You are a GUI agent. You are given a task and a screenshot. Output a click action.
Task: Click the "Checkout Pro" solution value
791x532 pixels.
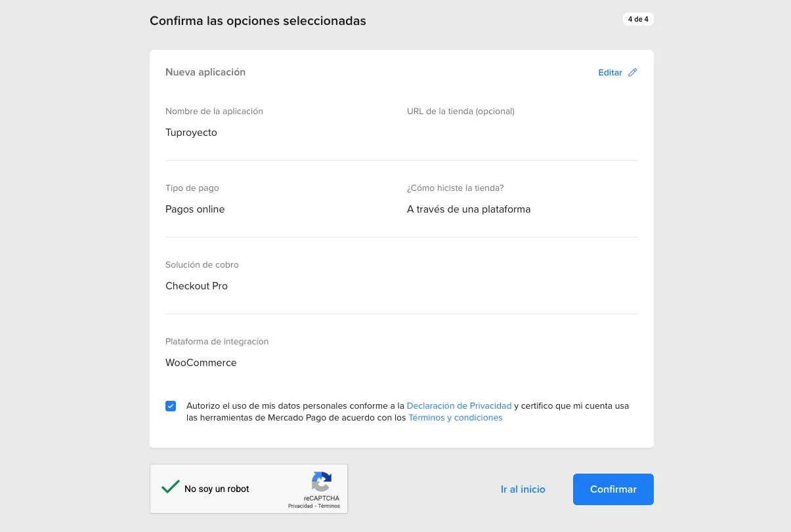coord(196,286)
